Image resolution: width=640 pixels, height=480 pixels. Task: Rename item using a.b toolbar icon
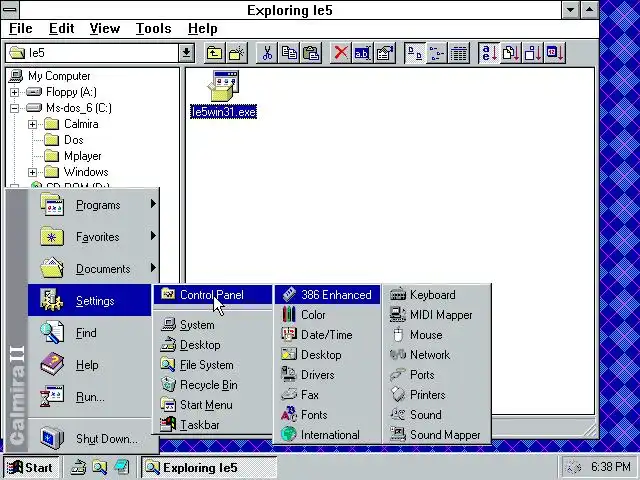pyautogui.click(x=362, y=53)
